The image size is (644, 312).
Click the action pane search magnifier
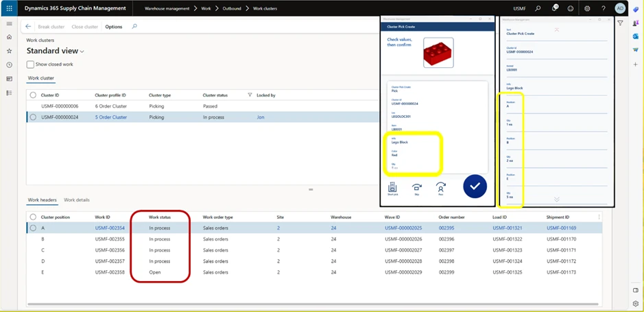pos(134,27)
